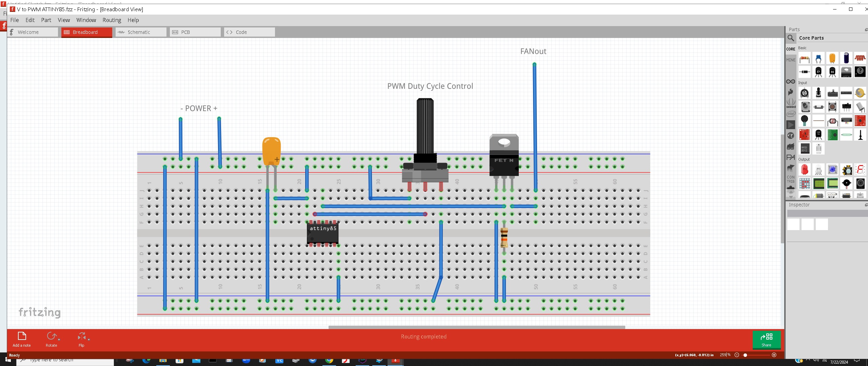Image resolution: width=868 pixels, height=366 pixels.
Task: Open Windows Start button in taskbar
Action: click(8, 360)
